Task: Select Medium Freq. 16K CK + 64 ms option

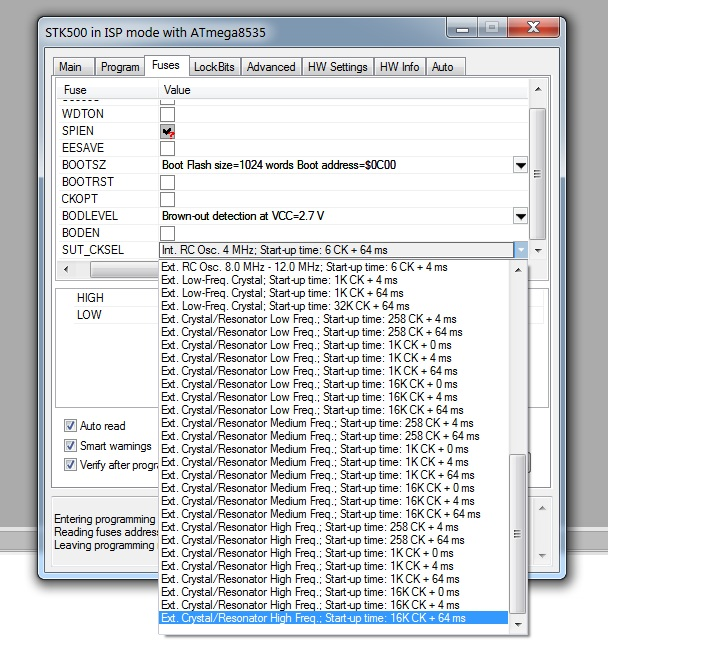Action: (334, 514)
